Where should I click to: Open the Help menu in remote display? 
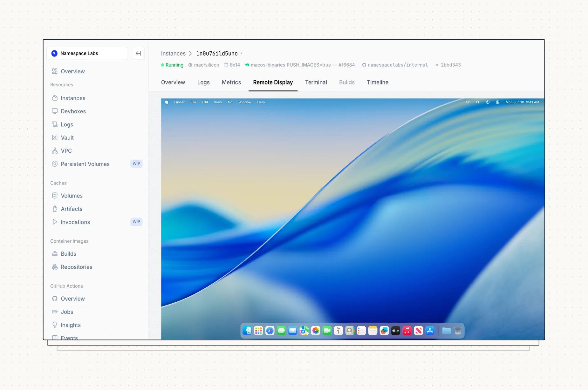pyautogui.click(x=261, y=102)
